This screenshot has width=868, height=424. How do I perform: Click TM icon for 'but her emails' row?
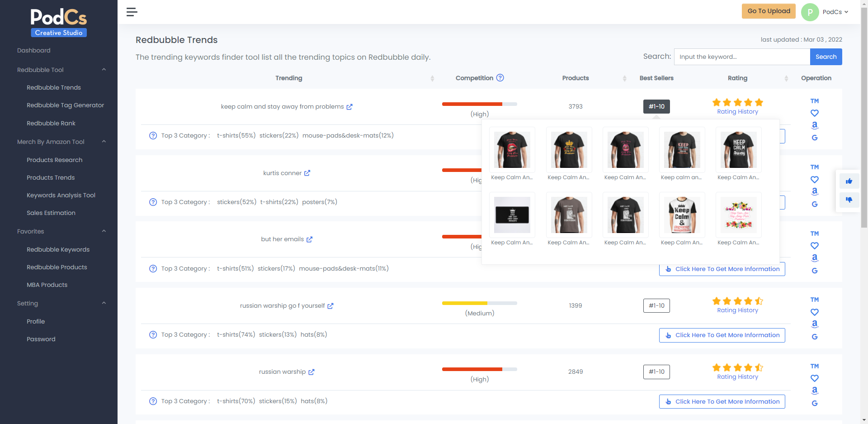click(815, 233)
